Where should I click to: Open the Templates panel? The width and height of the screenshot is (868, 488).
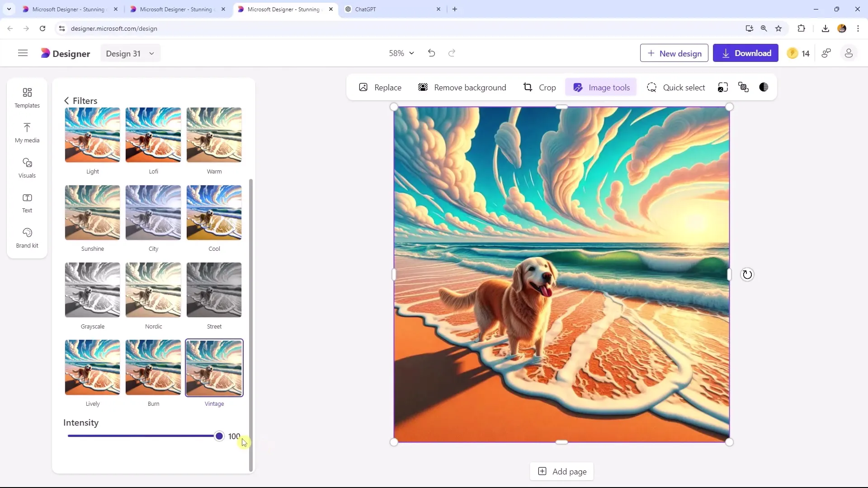point(27,97)
